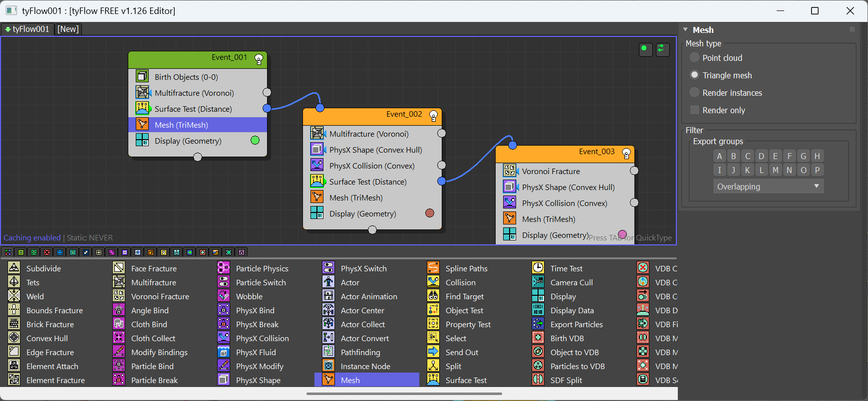This screenshot has height=401, width=868.
Task: Click the horizontal scrollbar of operator list
Action: pos(404,394)
